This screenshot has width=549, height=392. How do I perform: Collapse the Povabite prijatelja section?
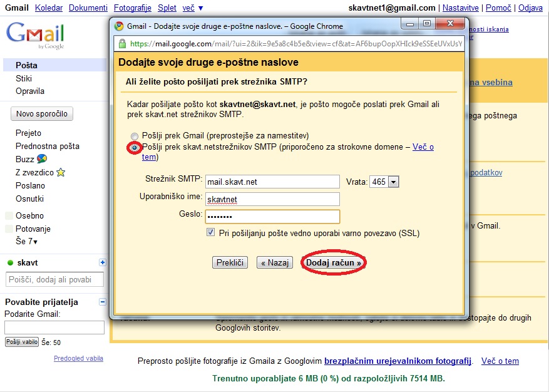click(103, 302)
